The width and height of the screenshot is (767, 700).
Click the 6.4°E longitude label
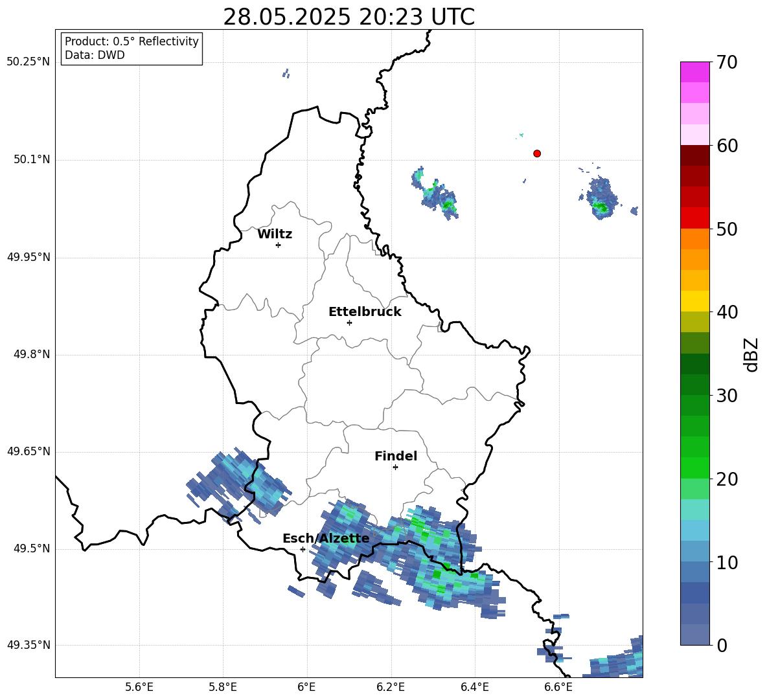pyautogui.click(x=474, y=687)
